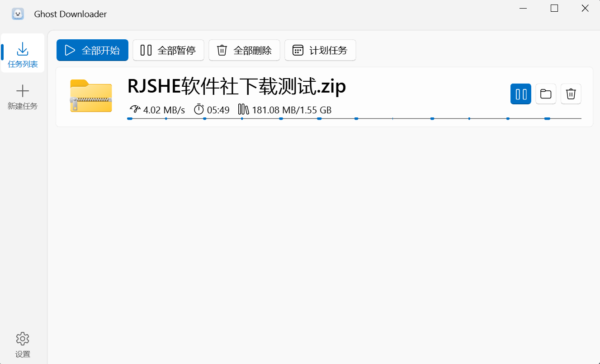600x364 pixels.
Task: Click the download progress bar
Action: [355, 118]
